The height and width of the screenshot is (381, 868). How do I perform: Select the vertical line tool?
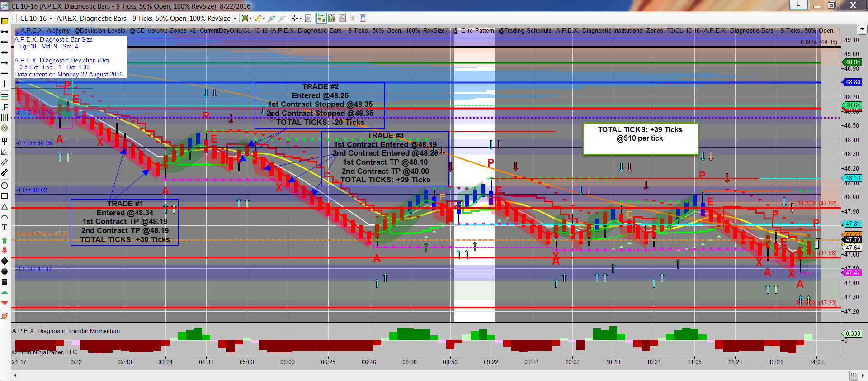pyautogui.click(x=5, y=84)
